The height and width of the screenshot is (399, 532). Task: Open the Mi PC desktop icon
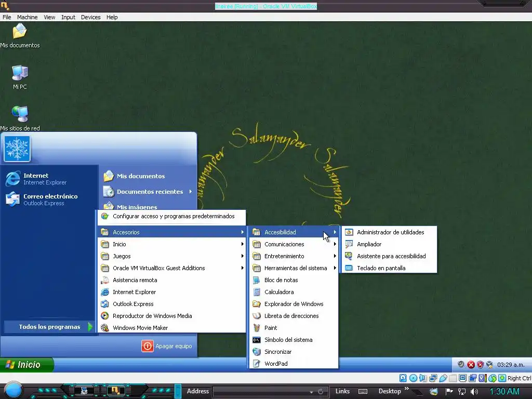(20, 77)
